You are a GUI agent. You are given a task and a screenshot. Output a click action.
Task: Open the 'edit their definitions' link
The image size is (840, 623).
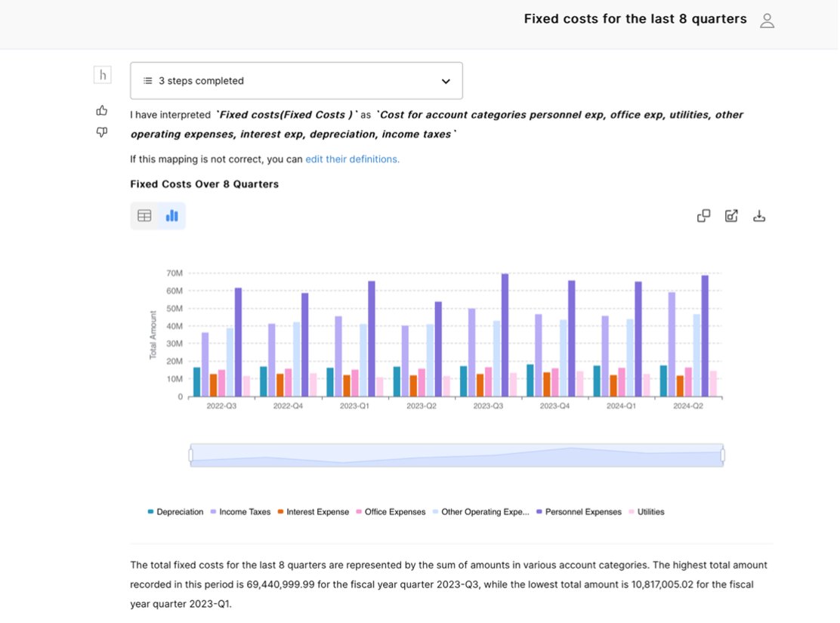tap(352, 159)
